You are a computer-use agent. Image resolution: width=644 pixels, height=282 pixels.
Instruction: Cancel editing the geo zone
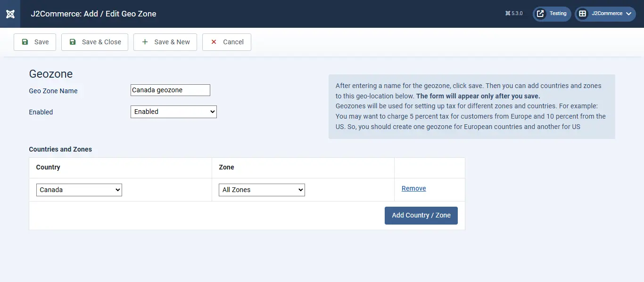click(227, 42)
